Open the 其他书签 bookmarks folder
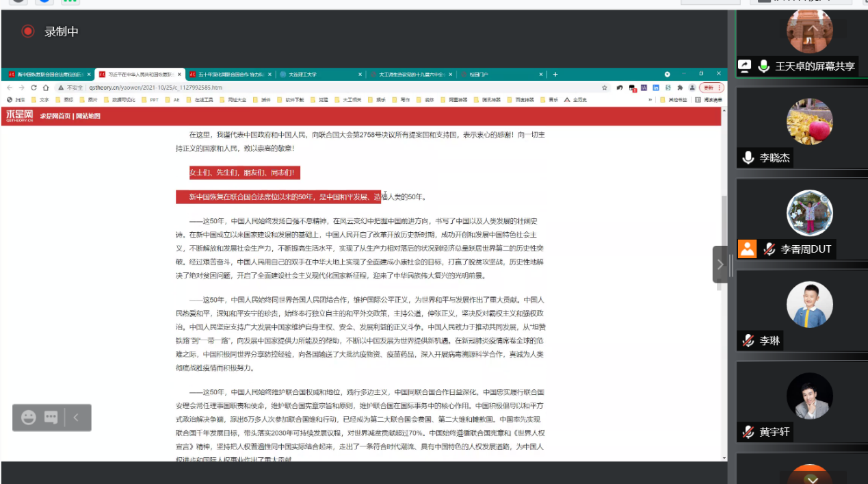The width and height of the screenshot is (868, 484). point(673,99)
